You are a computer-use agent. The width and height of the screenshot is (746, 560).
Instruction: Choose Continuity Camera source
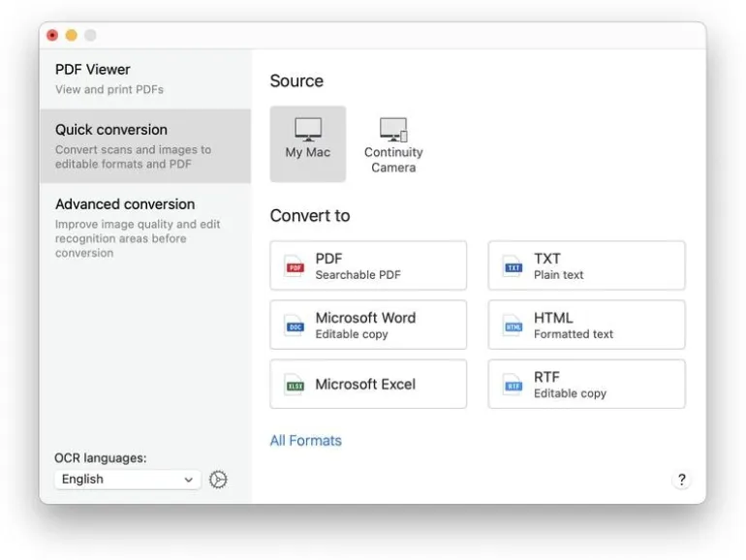393,143
